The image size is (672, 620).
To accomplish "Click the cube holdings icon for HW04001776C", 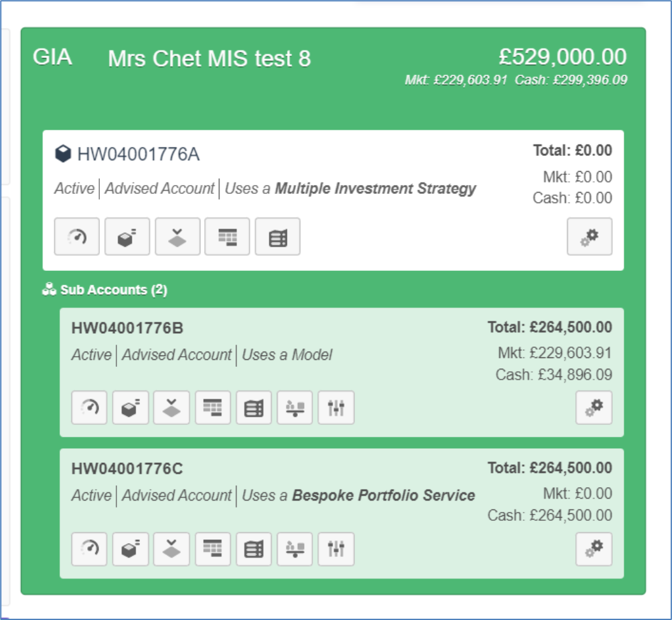I will [130, 549].
